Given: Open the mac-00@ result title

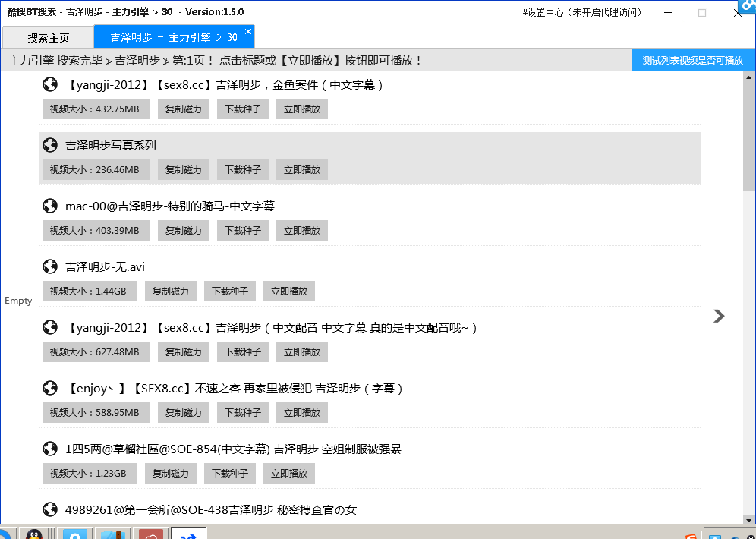Looking at the screenshot, I should point(170,206).
